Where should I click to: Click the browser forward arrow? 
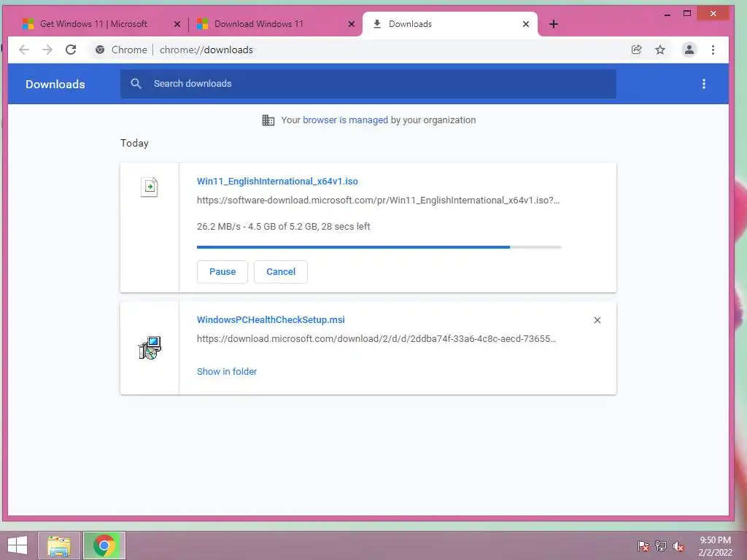tap(47, 50)
